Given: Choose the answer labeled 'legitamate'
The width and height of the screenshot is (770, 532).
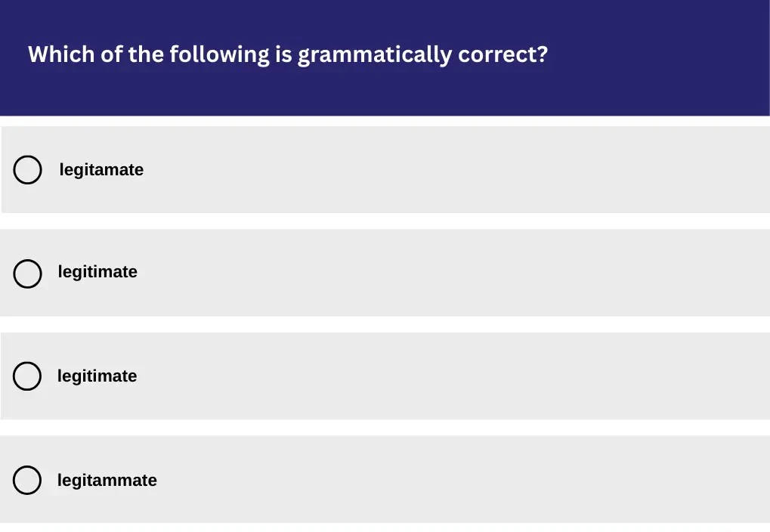Looking at the screenshot, I should coord(101,169).
